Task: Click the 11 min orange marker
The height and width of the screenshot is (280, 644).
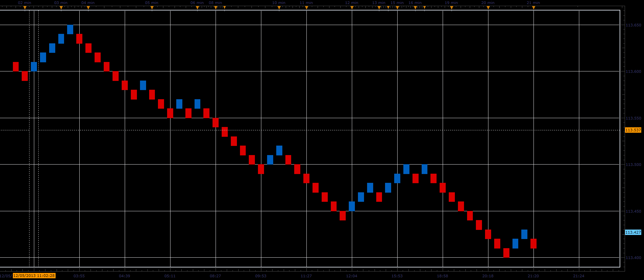Action: pos(306,7)
